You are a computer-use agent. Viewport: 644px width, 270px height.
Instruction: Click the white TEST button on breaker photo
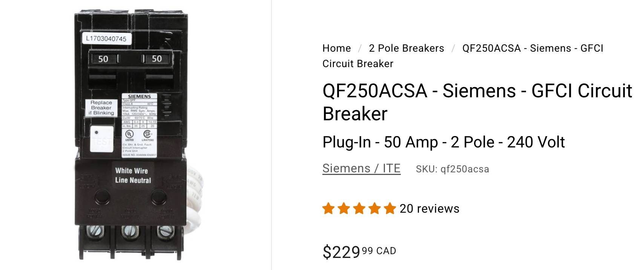pos(102,139)
